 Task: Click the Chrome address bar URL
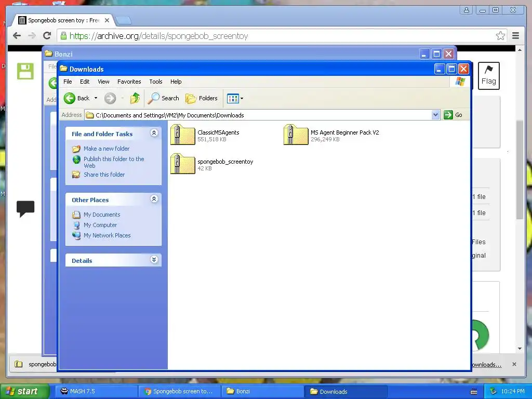coord(159,36)
